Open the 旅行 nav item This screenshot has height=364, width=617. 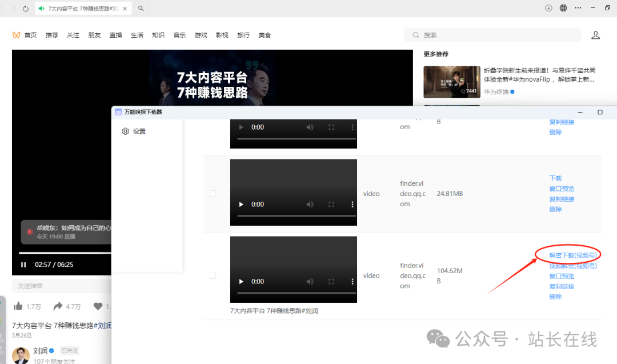243,35
